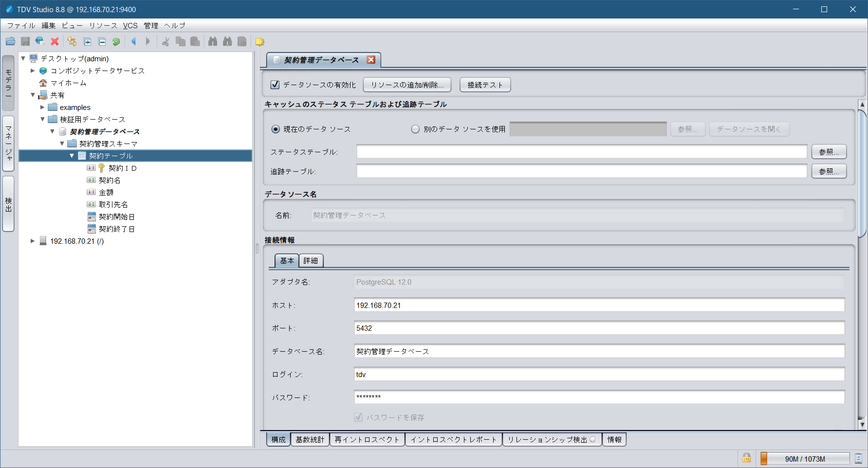Click the status bar icon right of memory meter

click(x=858, y=458)
